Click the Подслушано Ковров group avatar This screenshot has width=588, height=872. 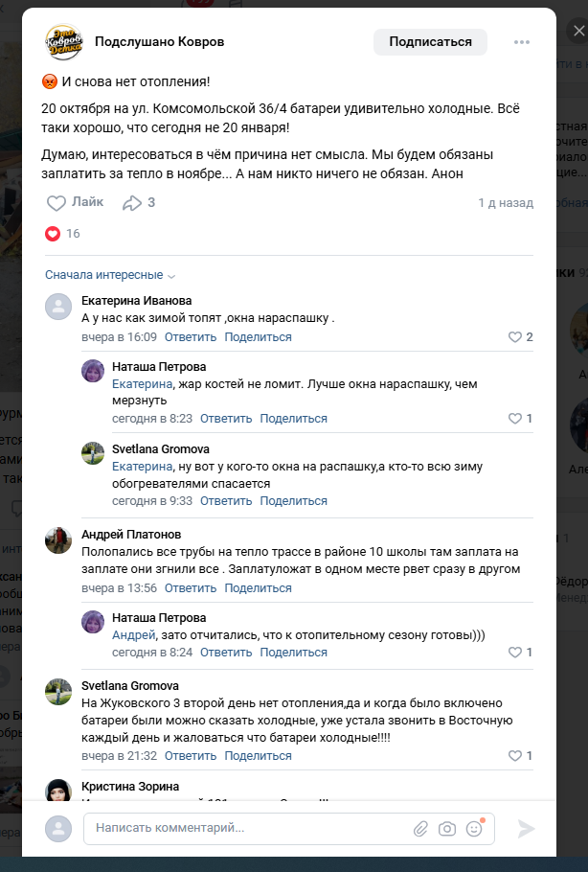65,42
